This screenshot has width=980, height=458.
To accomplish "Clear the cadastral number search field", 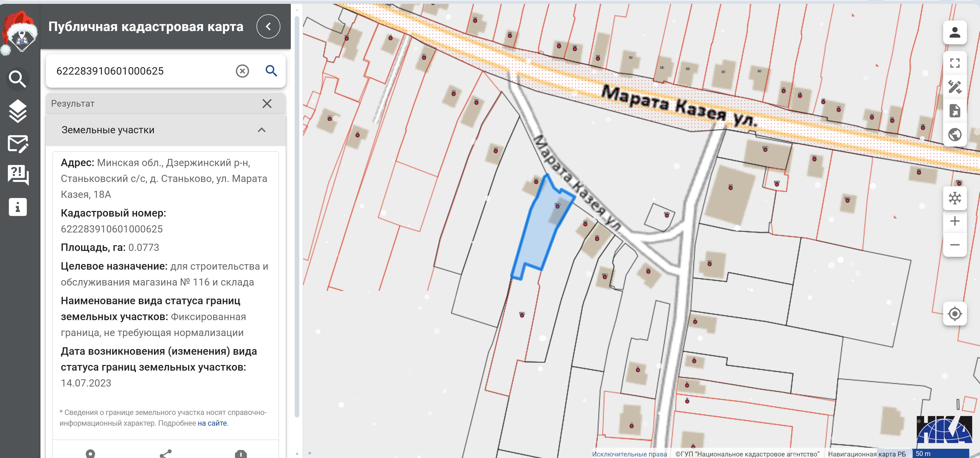I will tap(242, 71).
